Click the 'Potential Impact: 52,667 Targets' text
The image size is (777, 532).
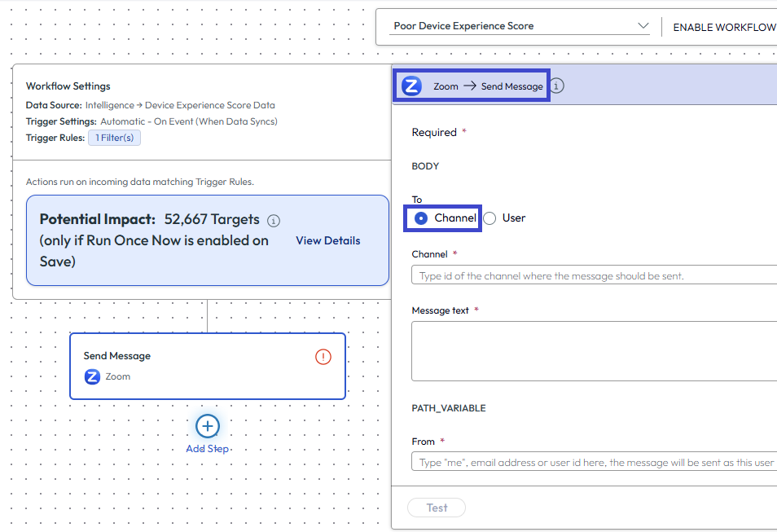[150, 219]
